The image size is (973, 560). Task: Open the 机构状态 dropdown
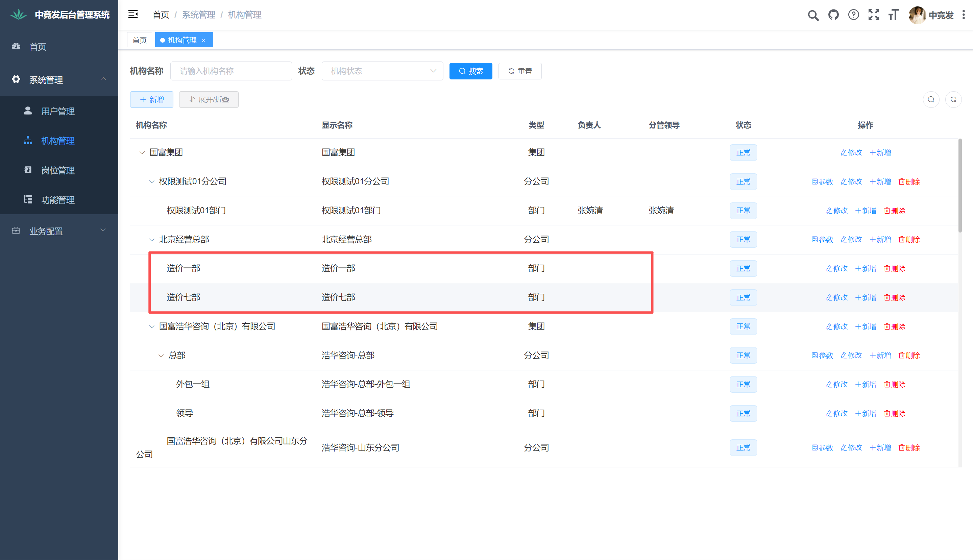point(382,71)
